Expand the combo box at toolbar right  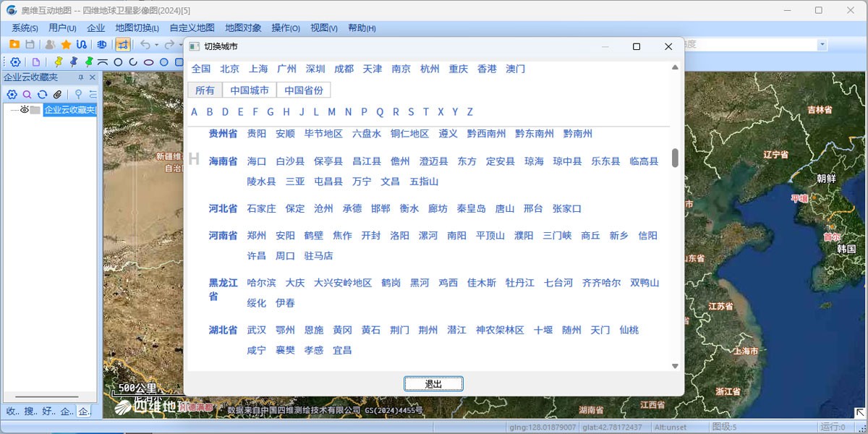822,45
